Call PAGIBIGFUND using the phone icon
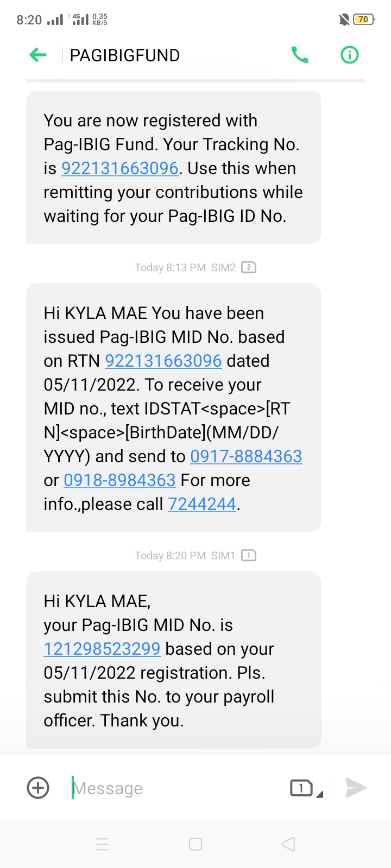Viewport: 391px width, 868px height. pos(300,55)
